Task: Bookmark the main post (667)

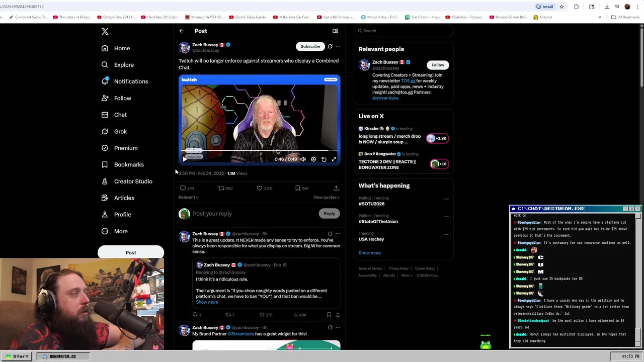Action: (302, 188)
